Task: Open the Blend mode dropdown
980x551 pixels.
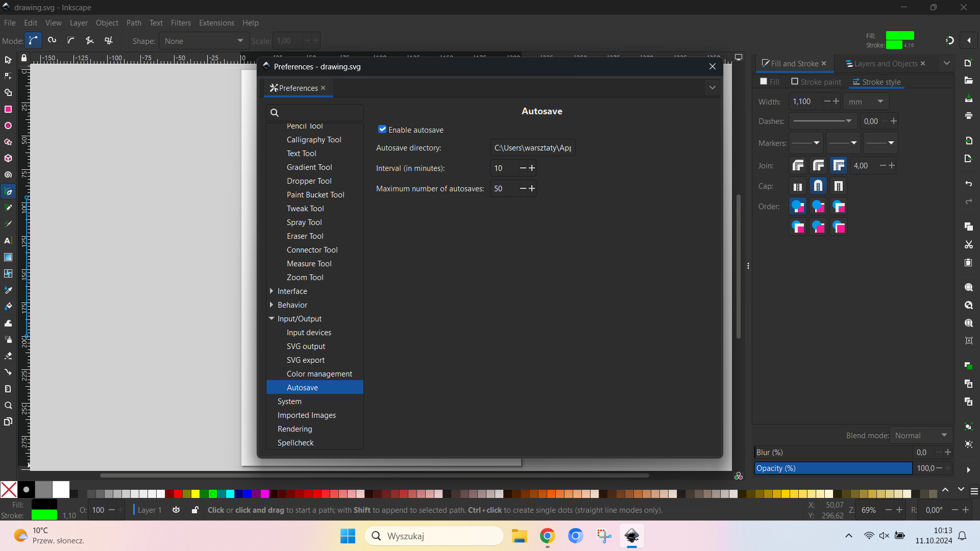Action: pyautogui.click(x=921, y=435)
